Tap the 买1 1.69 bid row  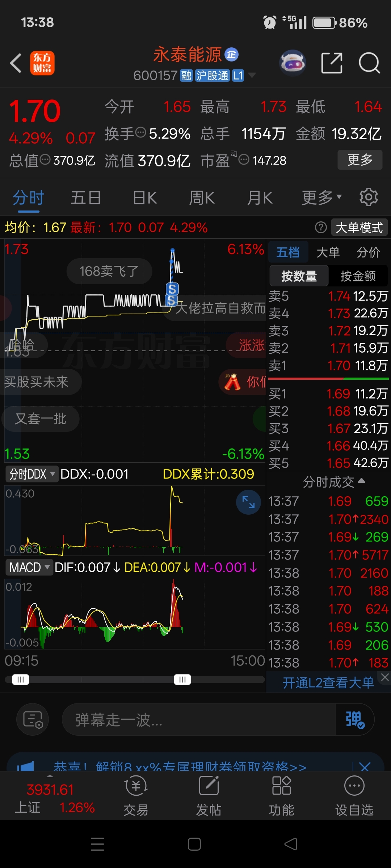[x=328, y=393]
